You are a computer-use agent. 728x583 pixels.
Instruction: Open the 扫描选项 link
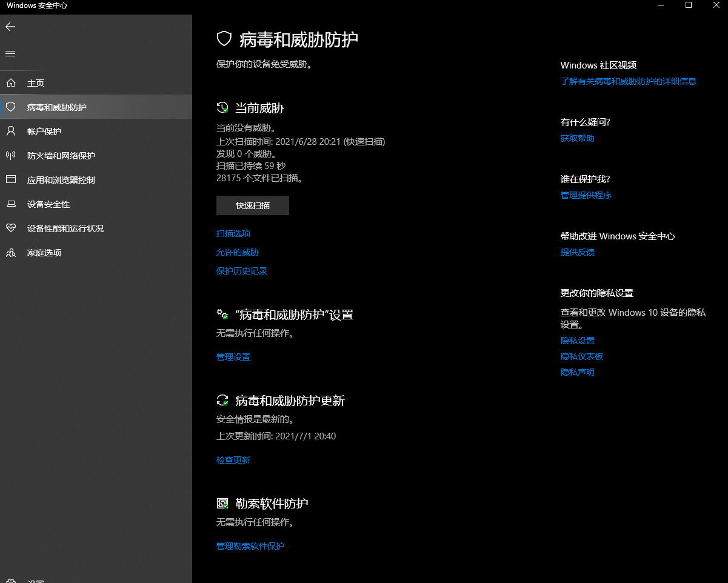point(233,233)
